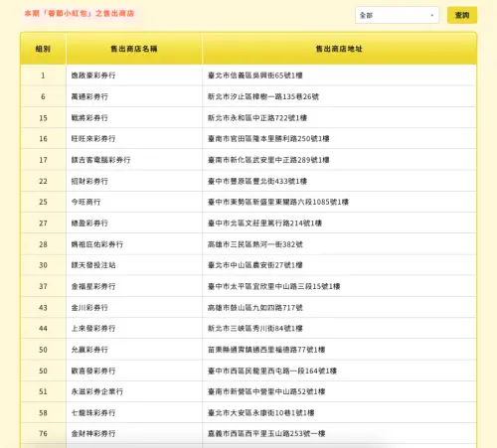Viewport: 497px width, 448px height.
Task: Select address 臺中市西區民龍里西屯路一段164號1樓
Action: 272,371
